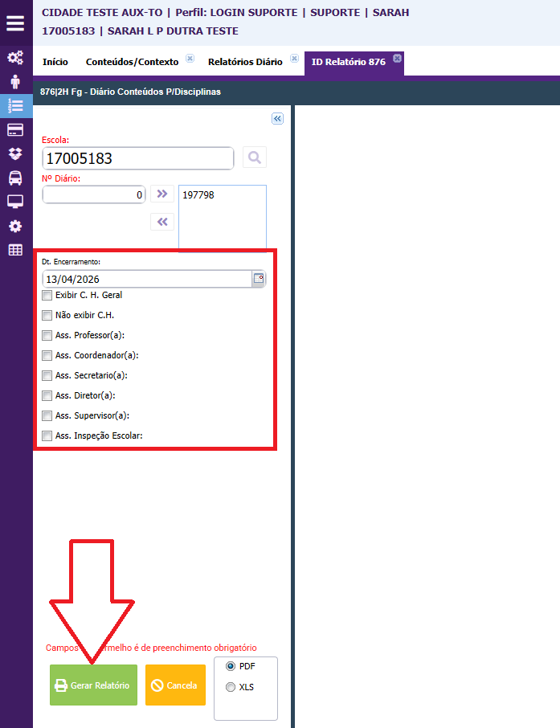This screenshot has height=728, width=560.
Task: Tick the Ass. Diretor(a) checkbox
Action: pos(47,395)
